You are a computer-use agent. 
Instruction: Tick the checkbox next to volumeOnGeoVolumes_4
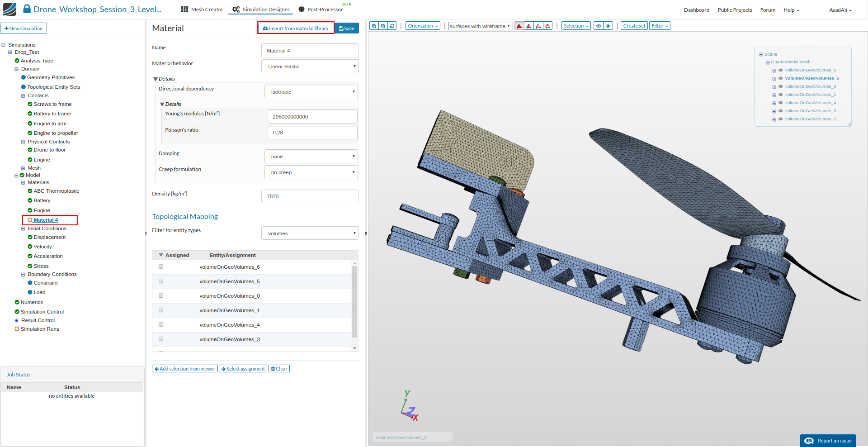pyautogui.click(x=161, y=324)
